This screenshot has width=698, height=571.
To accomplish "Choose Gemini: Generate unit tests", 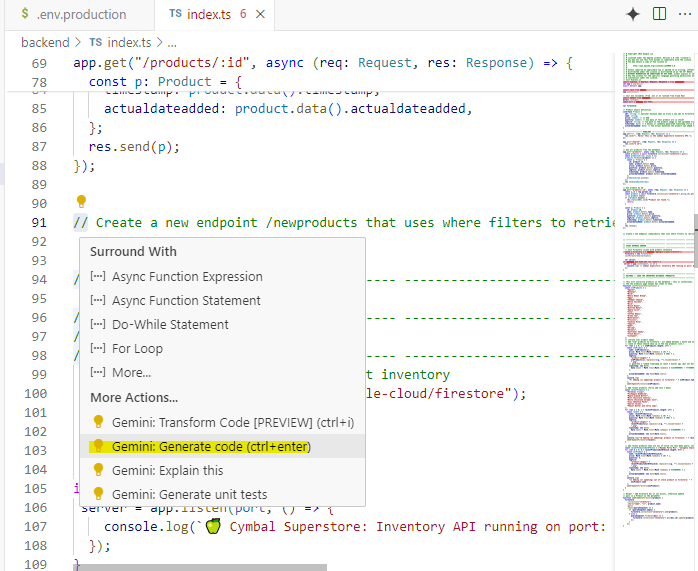I will click(x=223, y=494).
